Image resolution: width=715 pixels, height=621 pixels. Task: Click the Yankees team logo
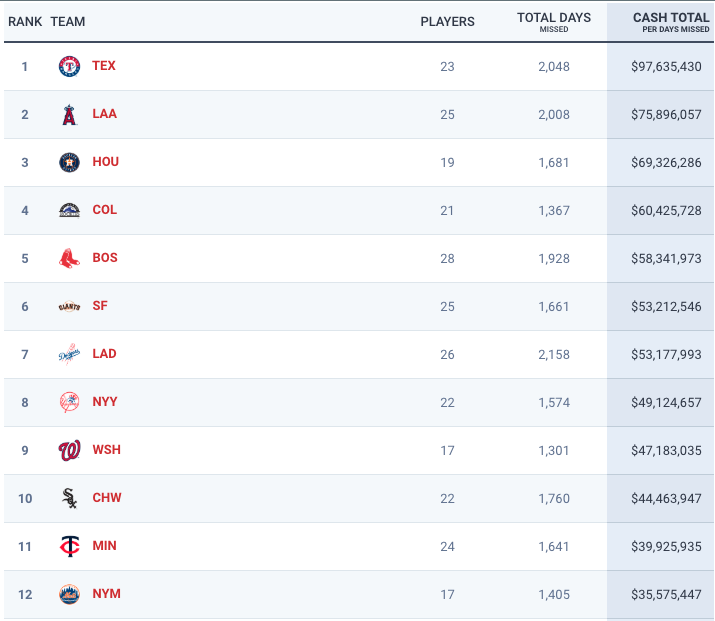[69, 403]
